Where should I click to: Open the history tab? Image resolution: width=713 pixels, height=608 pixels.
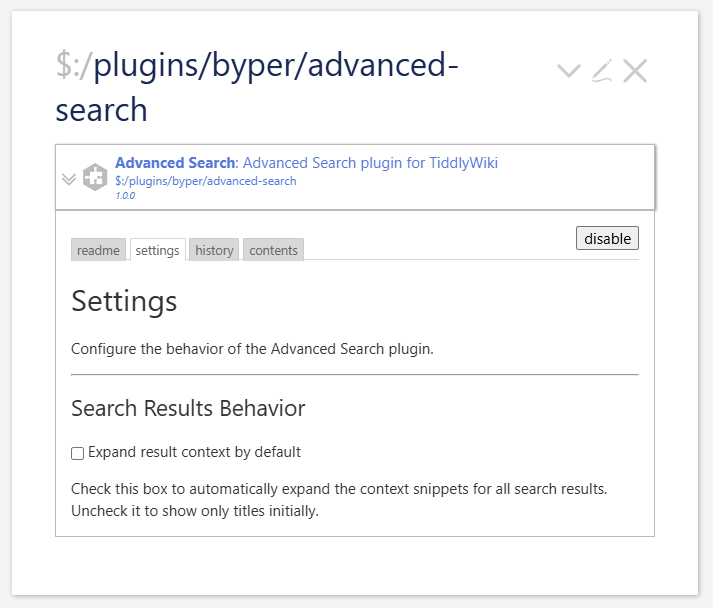[x=214, y=250]
